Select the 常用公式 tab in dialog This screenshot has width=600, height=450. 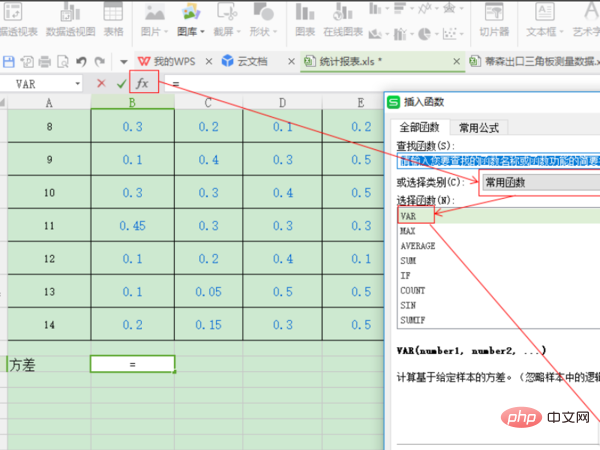coord(479,128)
